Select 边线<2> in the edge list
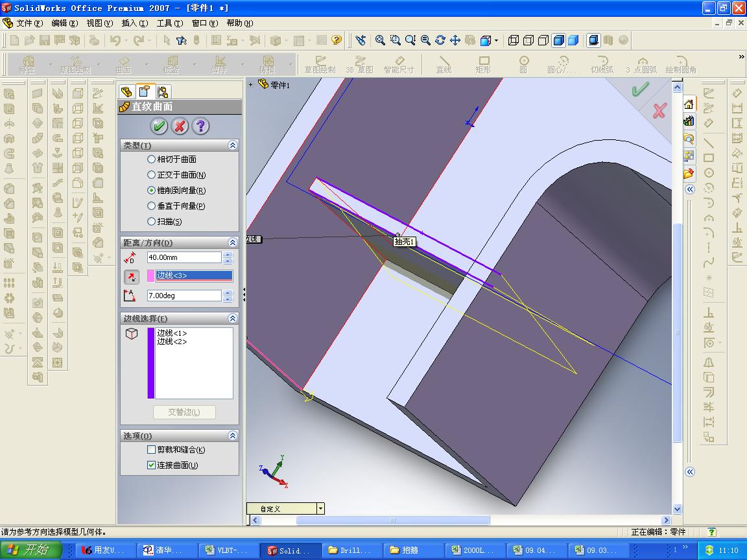 172,342
